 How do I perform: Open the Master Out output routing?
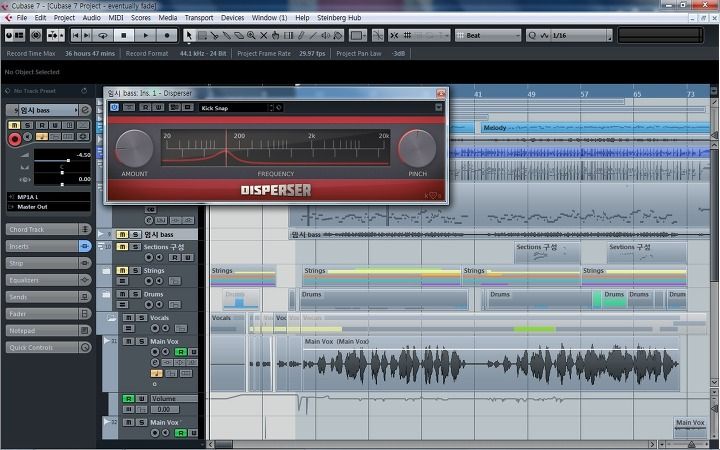point(49,207)
